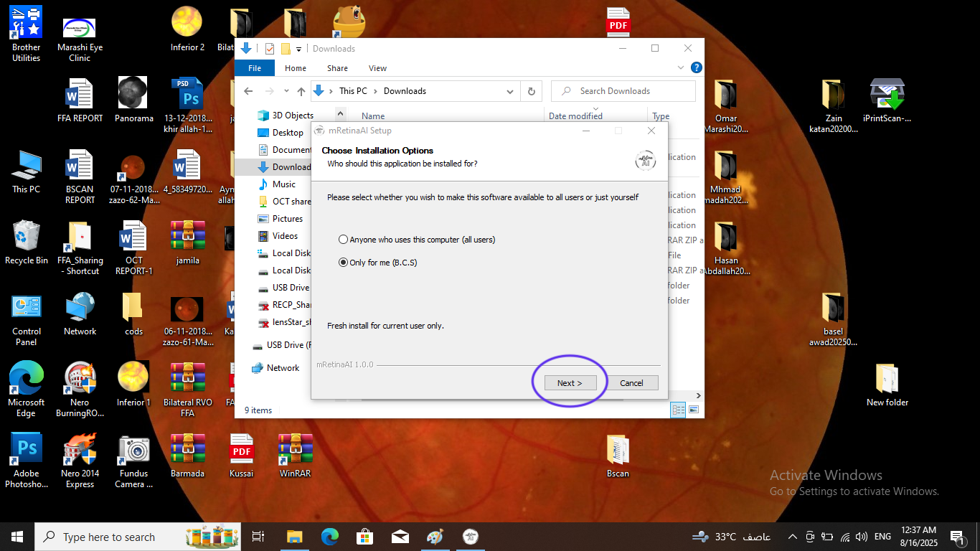The height and width of the screenshot is (551, 980).
Task: Click Next in the mRetinaAI installer
Action: pos(570,382)
